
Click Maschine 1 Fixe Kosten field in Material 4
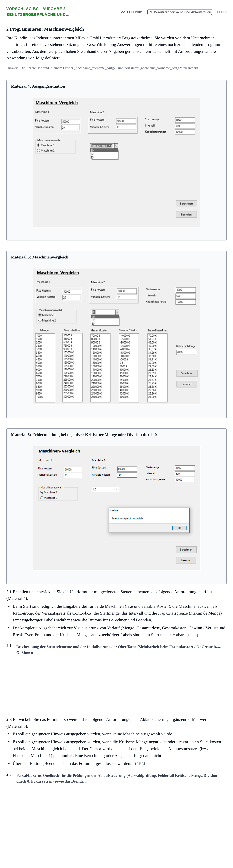tap(71, 122)
